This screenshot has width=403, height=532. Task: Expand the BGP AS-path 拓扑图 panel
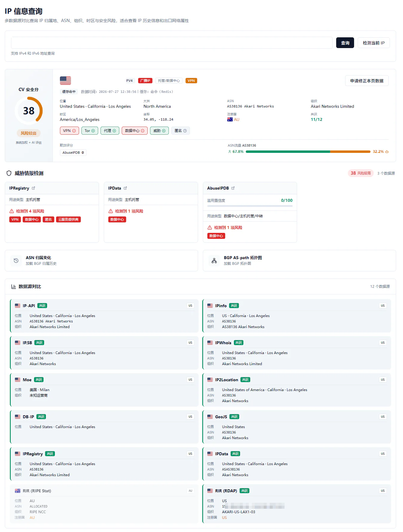point(299,261)
